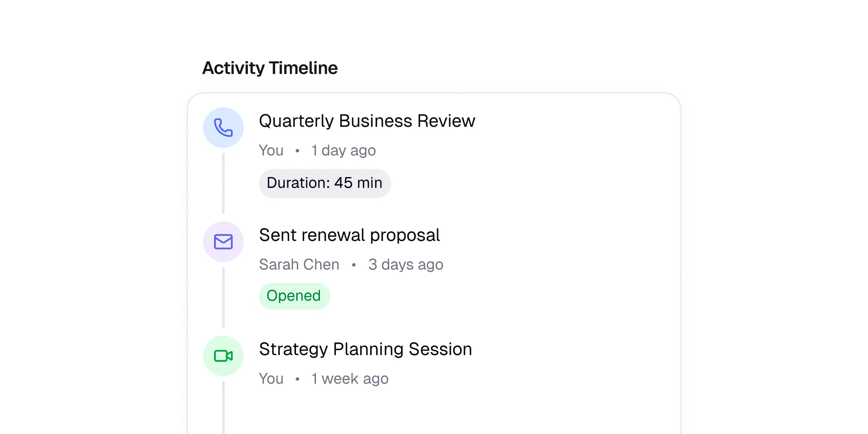Viewport: 868px width, 434px height.
Task: Click the phone call icon for Quarterly Business Review
Action: click(x=223, y=127)
